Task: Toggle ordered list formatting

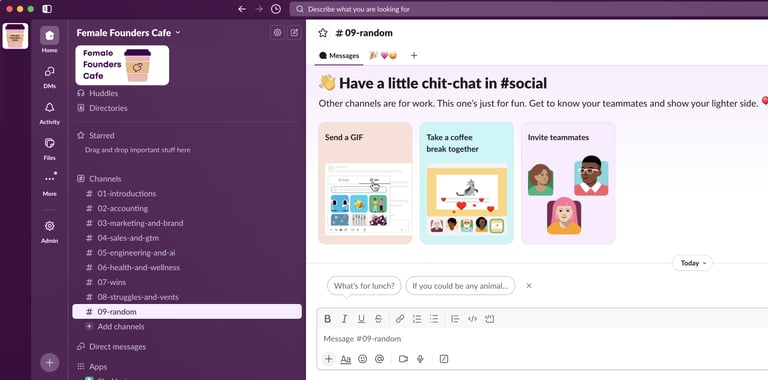Action: 417,319
